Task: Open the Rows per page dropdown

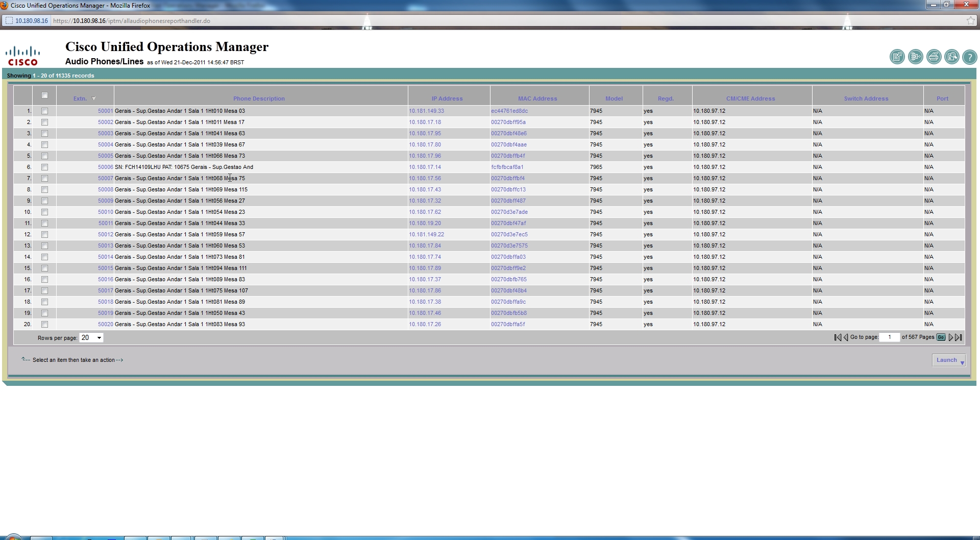Action: (x=91, y=337)
